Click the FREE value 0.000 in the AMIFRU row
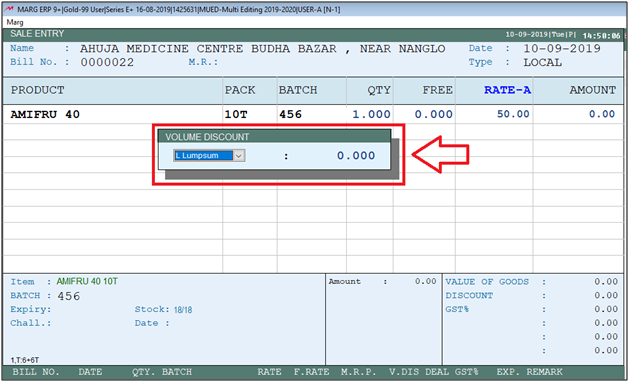Screen dimensions: 630x382 tap(434, 114)
